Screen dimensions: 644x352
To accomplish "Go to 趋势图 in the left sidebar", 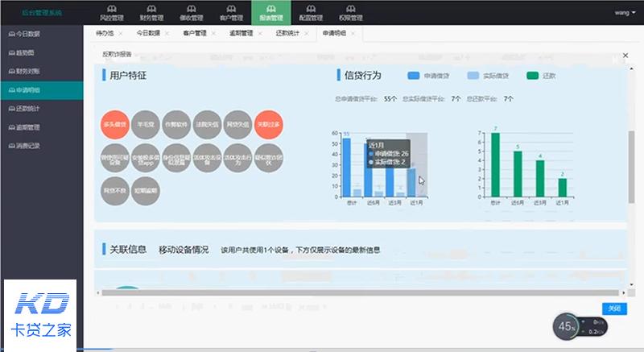I will tap(42, 52).
